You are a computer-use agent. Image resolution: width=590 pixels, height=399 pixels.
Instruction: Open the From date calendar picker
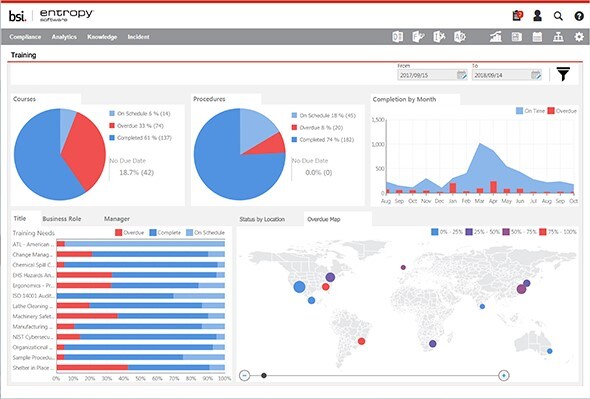coord(462,75)
